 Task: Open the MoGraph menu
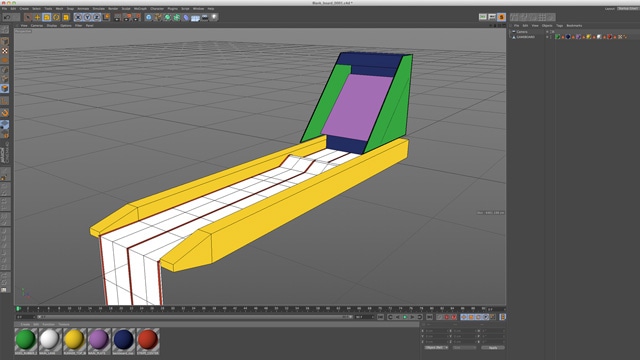[140, 9]
